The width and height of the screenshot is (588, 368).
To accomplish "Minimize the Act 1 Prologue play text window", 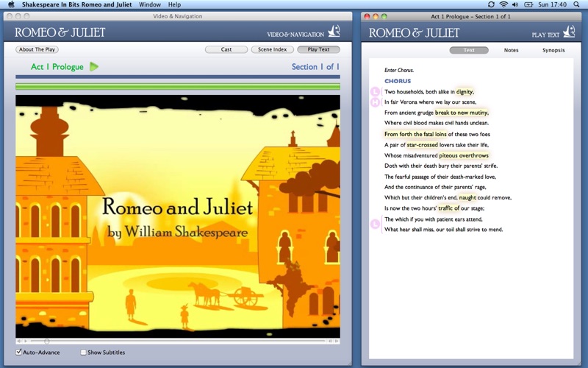I will 376,16.
